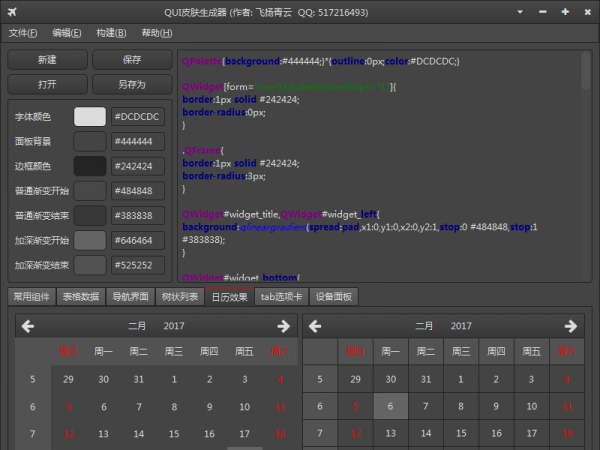Open the 帮助(H) menu

coord(157,33)
